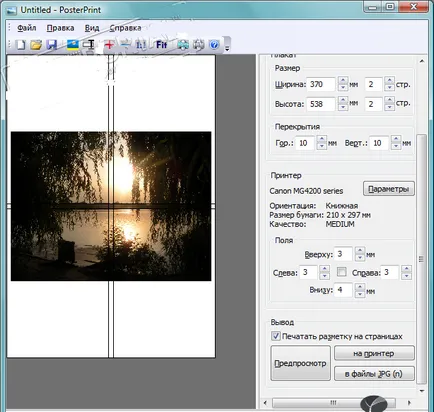The height and width of the screenshot is (412, 434).
Task: Open a file with the folder icon
Action: [x=36, y=44]
